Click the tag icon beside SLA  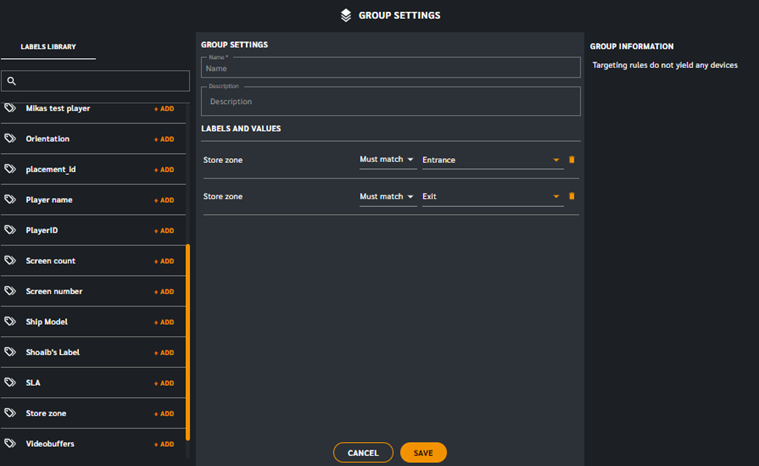coord(10,382)
